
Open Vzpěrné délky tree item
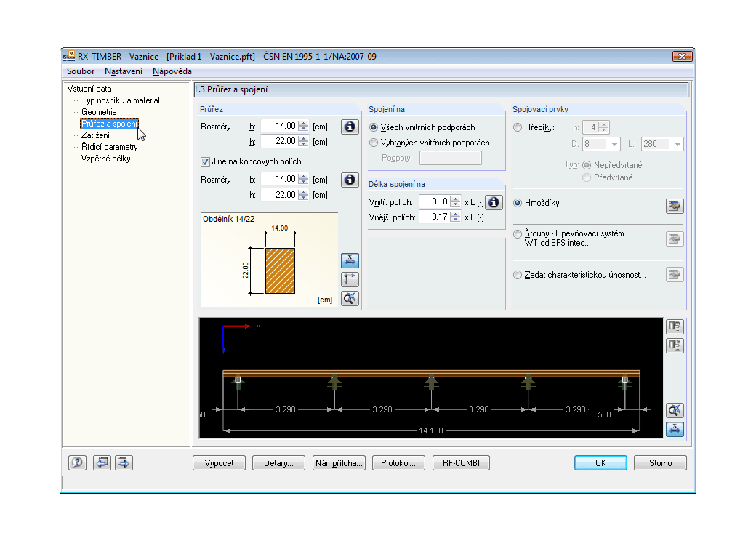click(x=105, y=158)
